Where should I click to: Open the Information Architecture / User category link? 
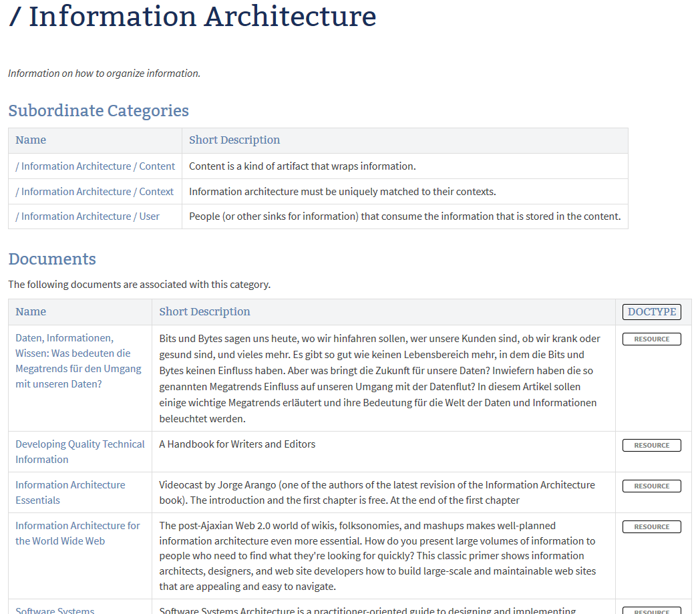(x=87, y=216)
